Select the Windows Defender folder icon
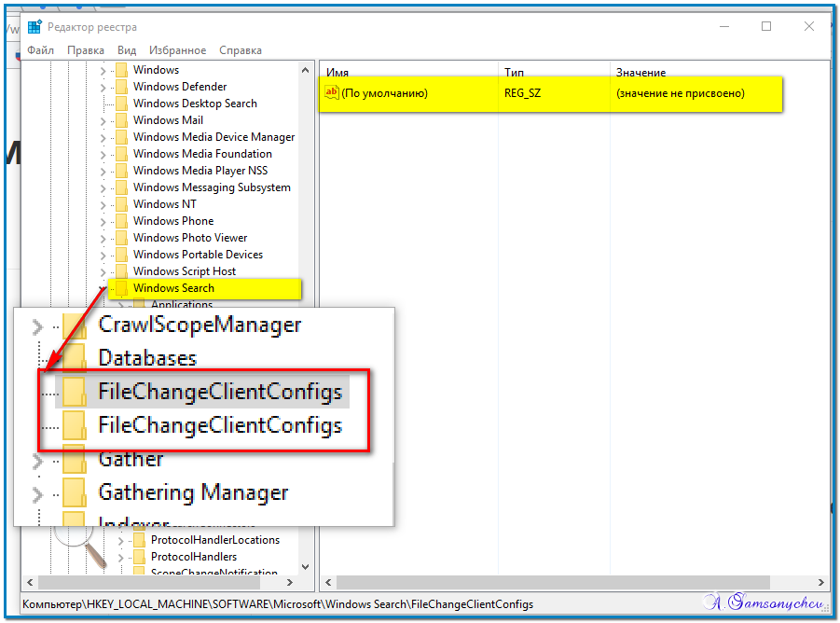This screenshot has width=840, height=623. point(122,86)
